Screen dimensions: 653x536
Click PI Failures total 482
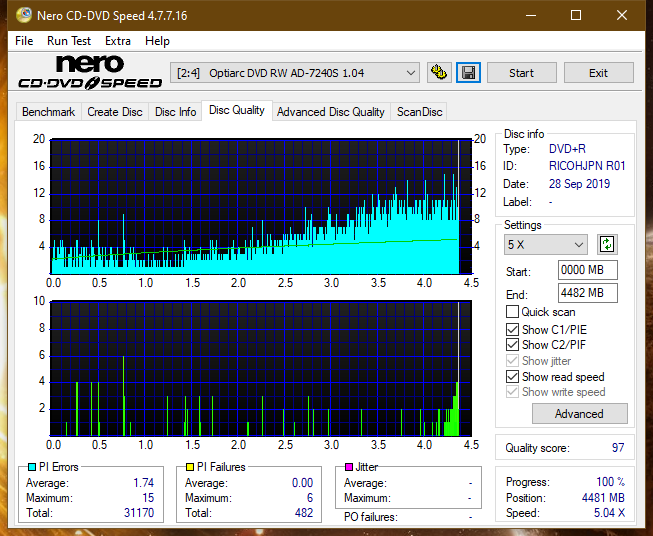(x=304, y=513)
